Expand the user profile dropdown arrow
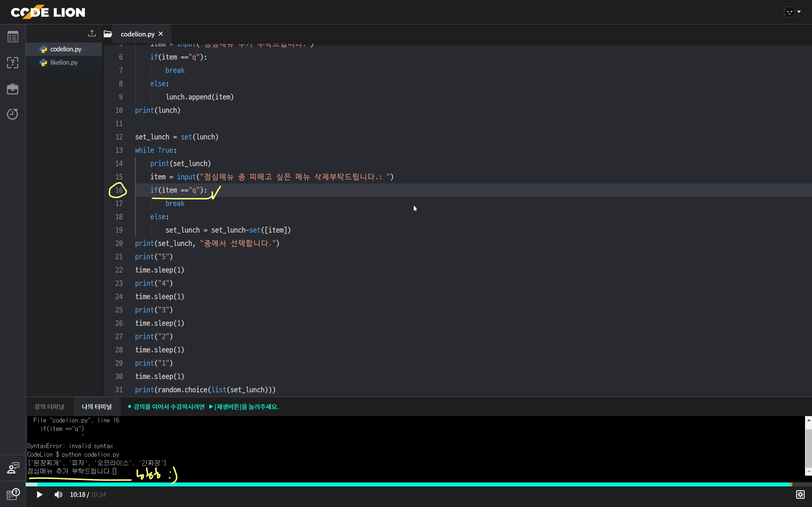This screenshot has width=812, height=507. pos(799,12)
